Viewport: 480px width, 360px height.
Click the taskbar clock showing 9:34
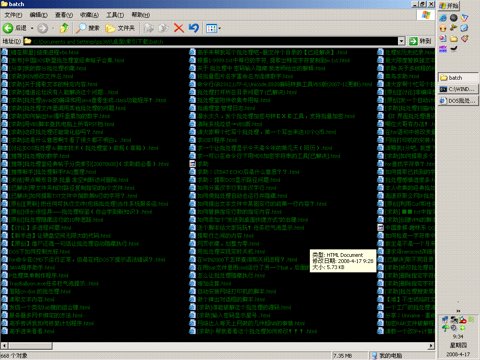click(458, 336)
